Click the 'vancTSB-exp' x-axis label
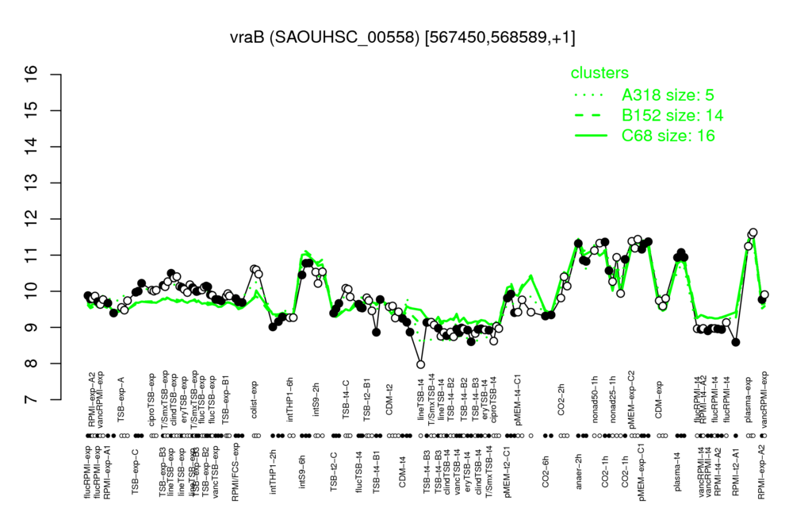 pos(216,470)
